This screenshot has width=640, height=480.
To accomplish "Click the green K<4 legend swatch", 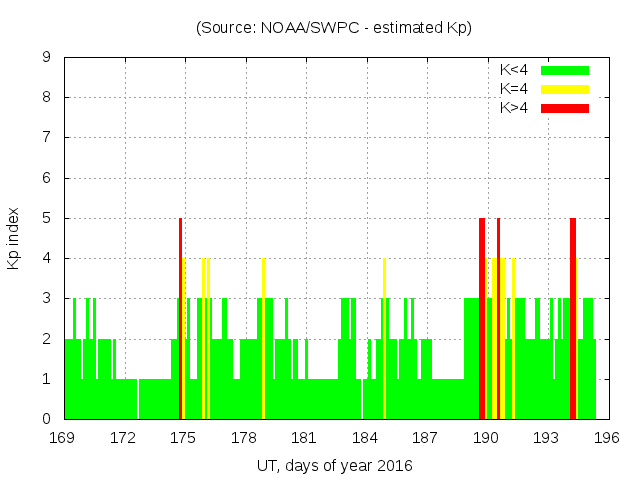I will click(565, 70).
